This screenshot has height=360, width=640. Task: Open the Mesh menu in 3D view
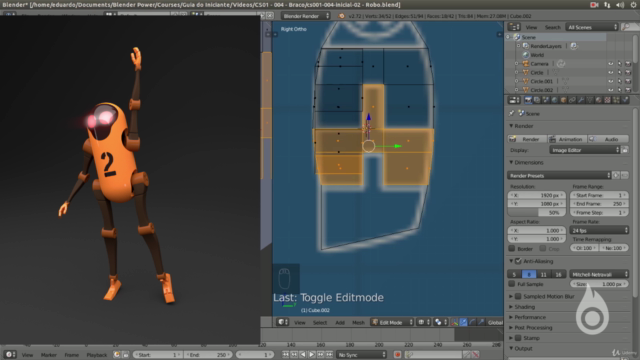(358, 322)
